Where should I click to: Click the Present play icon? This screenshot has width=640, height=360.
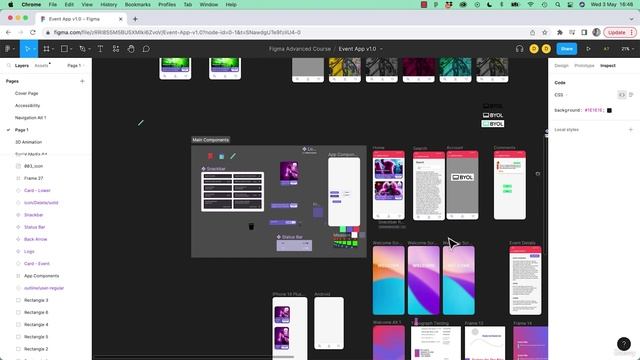point(588,49)
